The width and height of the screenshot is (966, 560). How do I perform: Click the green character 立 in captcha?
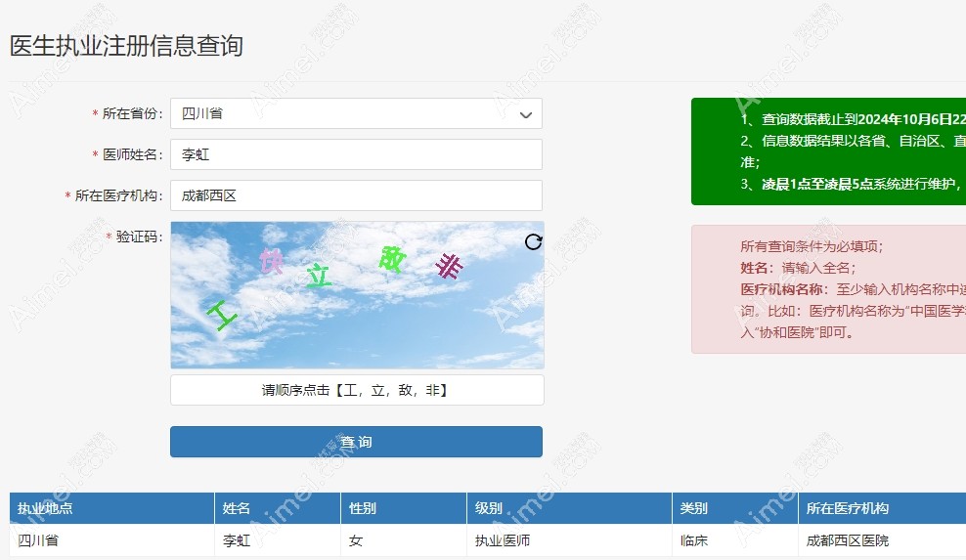pos(319,276)
